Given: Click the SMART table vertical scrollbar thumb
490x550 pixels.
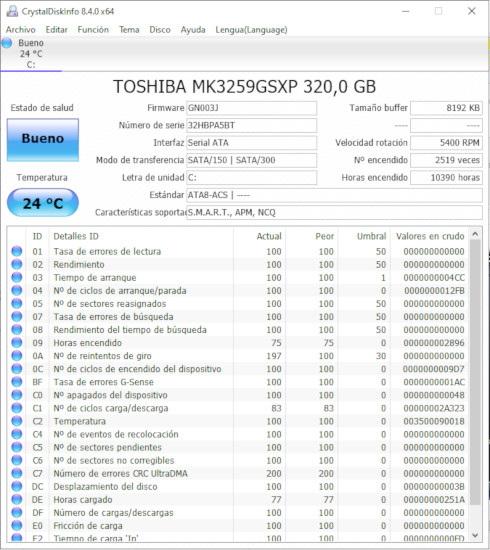Looking at the screenshot, I should (475, 373).
